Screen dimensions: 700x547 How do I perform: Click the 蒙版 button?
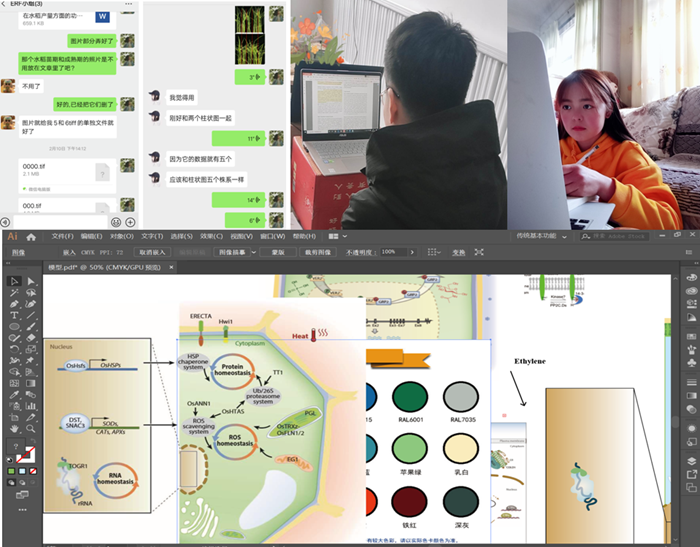tap(278, 252)
